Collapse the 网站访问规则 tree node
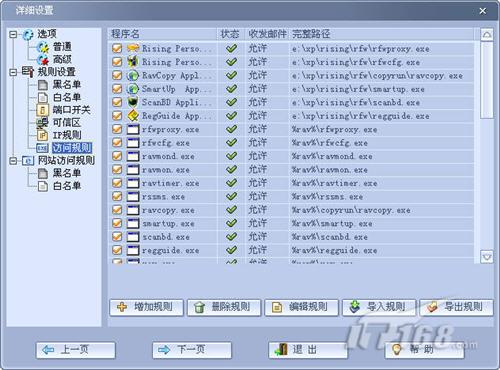 click(x=13, y=161)
